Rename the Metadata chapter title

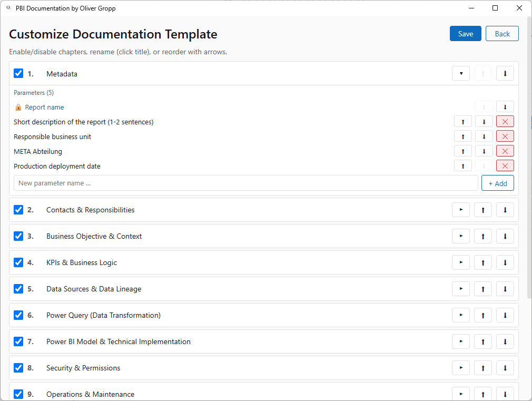62,74
